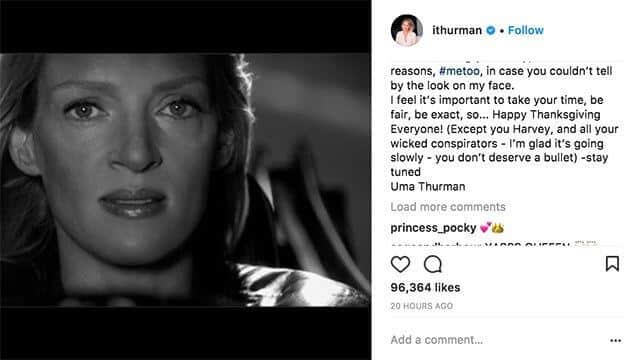The image size is (640, 360).
Task: Follow the ithurman account
Action: coord(526,30)
